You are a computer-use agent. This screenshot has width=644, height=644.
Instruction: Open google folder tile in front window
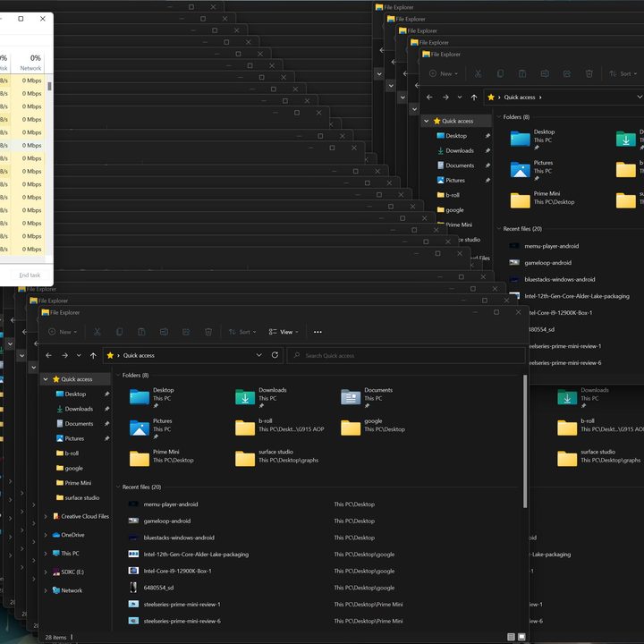373,428
